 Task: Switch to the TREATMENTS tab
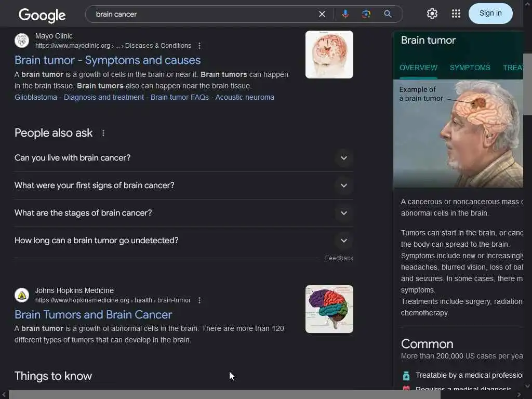coord(513,68)
